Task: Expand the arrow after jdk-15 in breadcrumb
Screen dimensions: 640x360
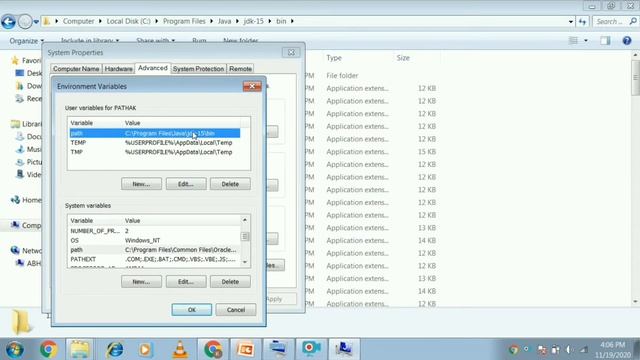Action: [269, 21]
